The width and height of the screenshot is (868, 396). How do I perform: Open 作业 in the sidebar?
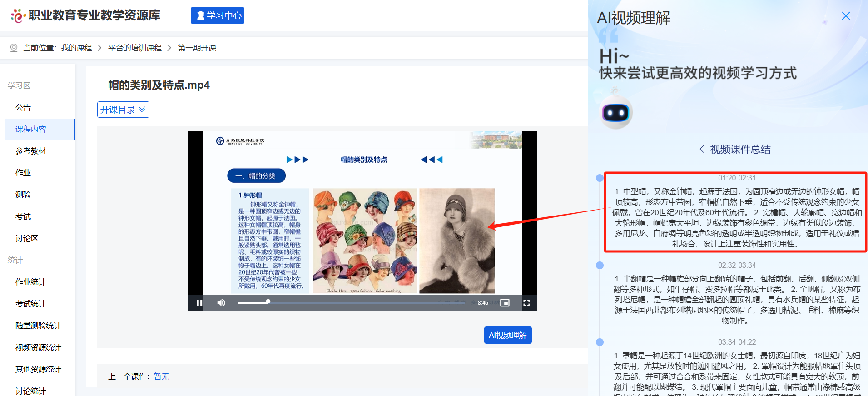click(x=23, y=173)
